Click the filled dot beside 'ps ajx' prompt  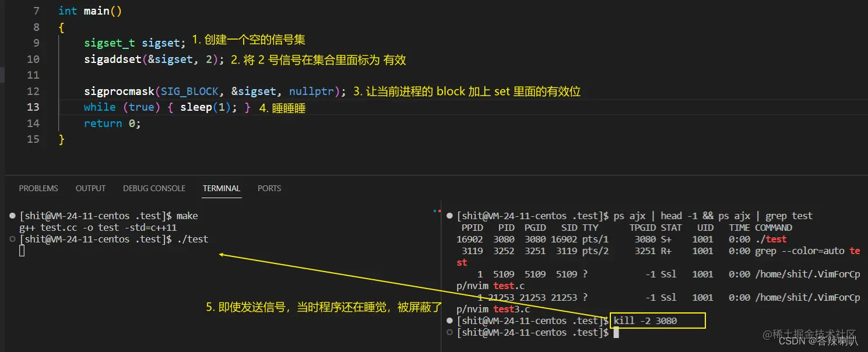point(449,216)
